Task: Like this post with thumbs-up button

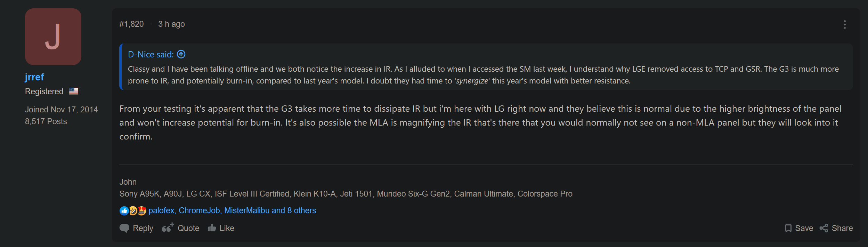Action: click(221, 228)
